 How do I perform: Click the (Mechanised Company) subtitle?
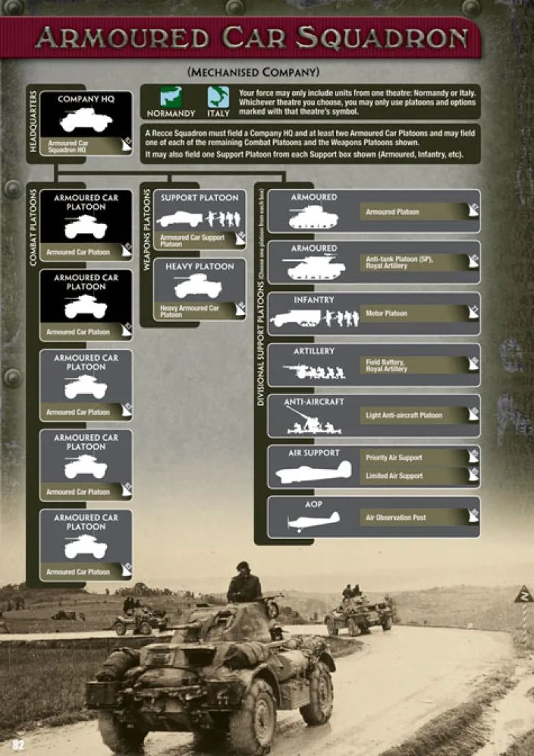pos(253,73)
